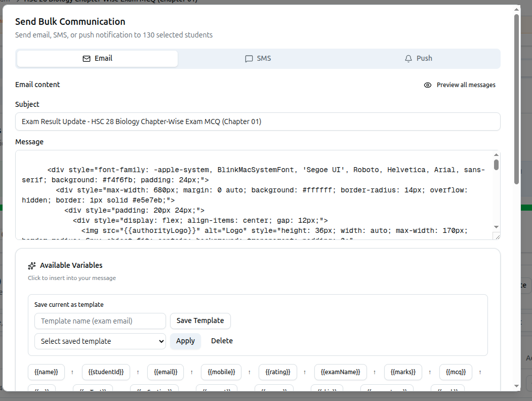Click the envelope icon in Email tab
Viewport: 532px width, 401px height.
click(87, 59)
